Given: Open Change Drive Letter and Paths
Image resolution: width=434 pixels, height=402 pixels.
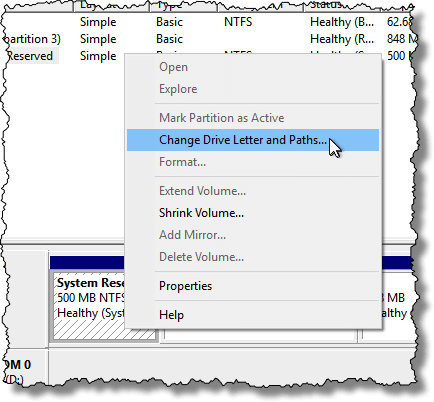Looking at the screenshot, I should [253, 140].
